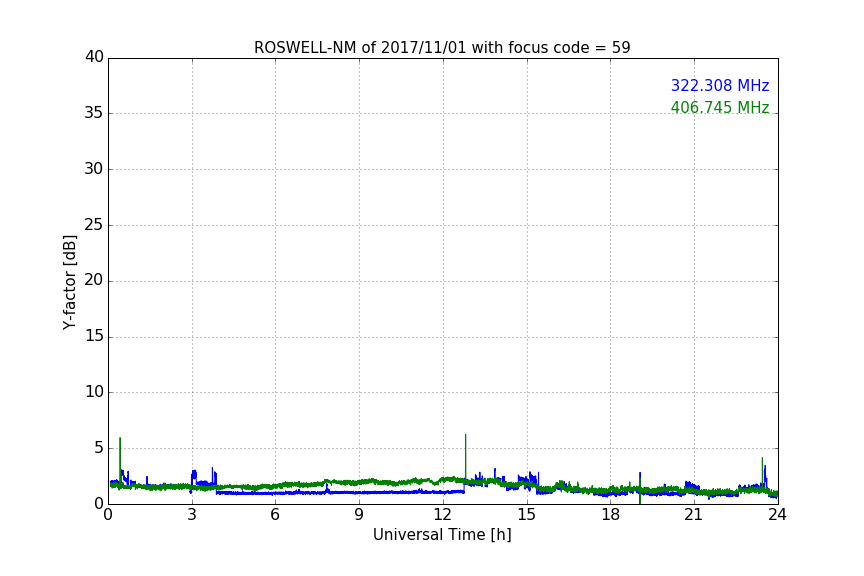Click the x-axis tick label '15'
Screen dimensions: 864x576
pos(527,515)
